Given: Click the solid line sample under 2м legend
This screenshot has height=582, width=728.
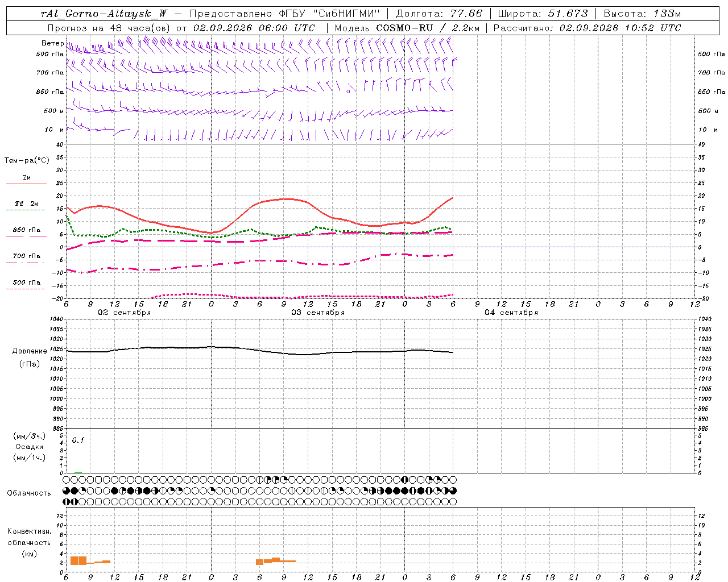Looking at the screenshot, I should click(27, 184).
